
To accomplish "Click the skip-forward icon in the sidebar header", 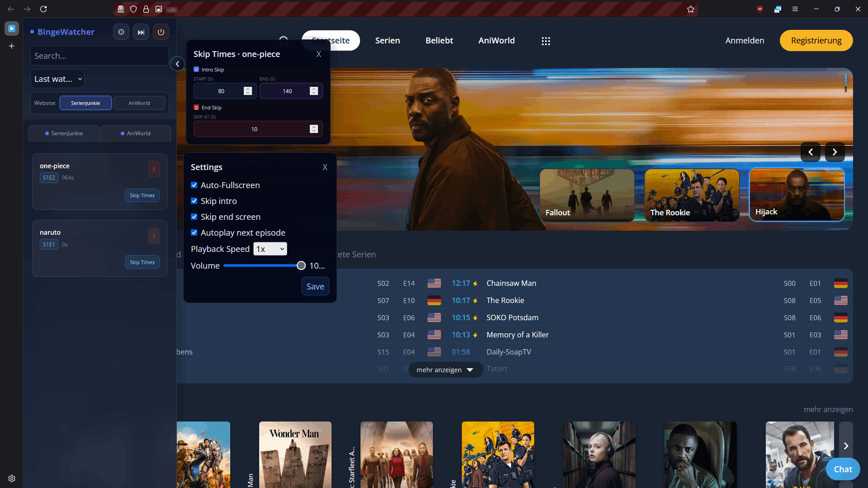I will (141, 32).
